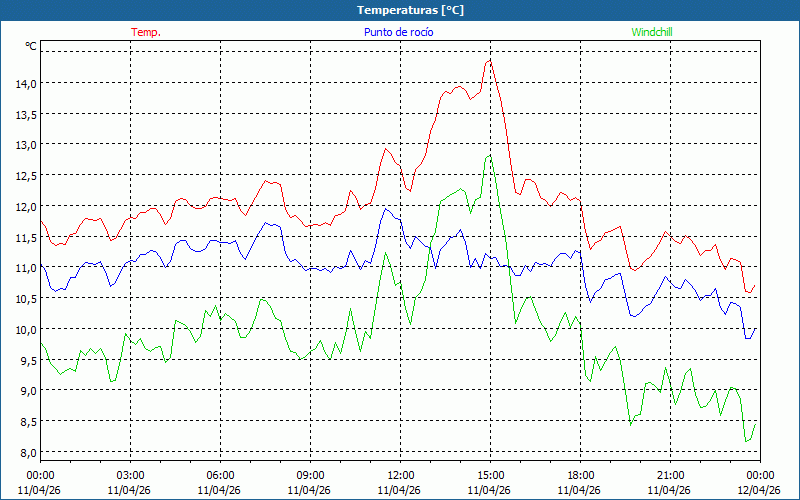Click the blue Punto de rocío legend label
This screenshot has height=500, width=800.
tap(398, 32)
